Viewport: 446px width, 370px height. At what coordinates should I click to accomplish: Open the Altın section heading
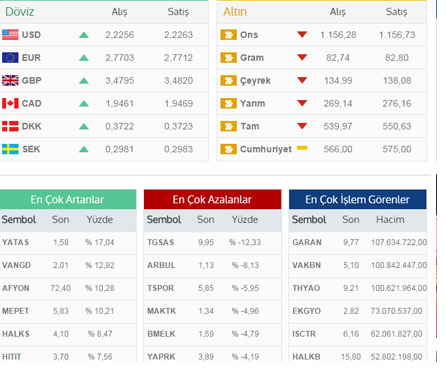(235, 12)
